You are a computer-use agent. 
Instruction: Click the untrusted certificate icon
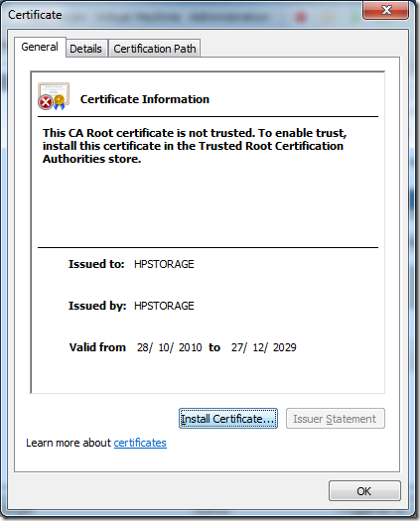point(54,96)
